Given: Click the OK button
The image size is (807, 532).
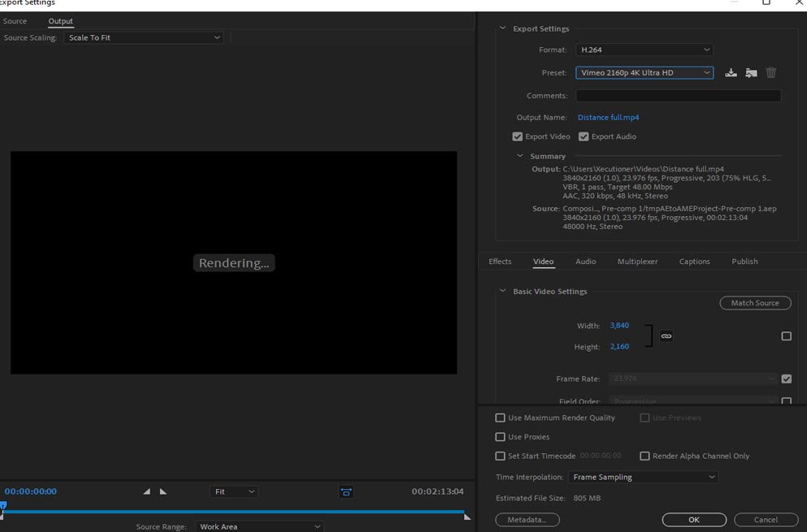Looking at the screenshot, I should point(694,520).
